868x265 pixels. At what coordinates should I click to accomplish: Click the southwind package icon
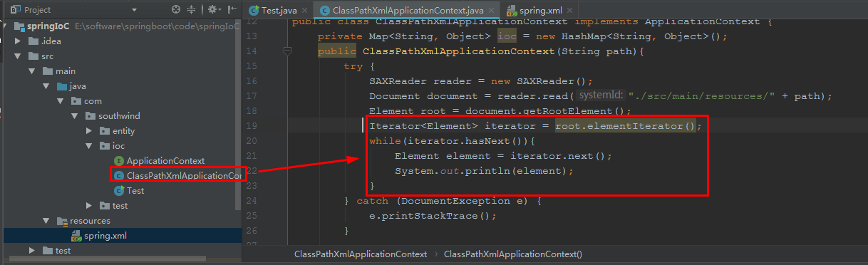point(91,116)
